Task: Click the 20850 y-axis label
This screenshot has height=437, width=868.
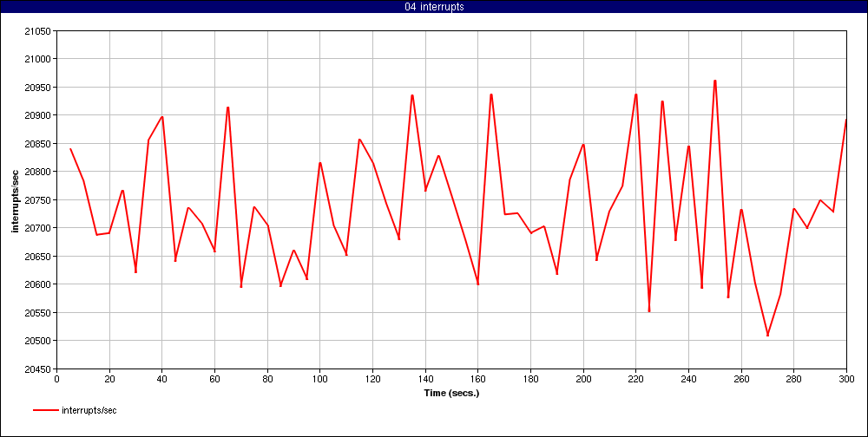Action: tap(37, 144)
